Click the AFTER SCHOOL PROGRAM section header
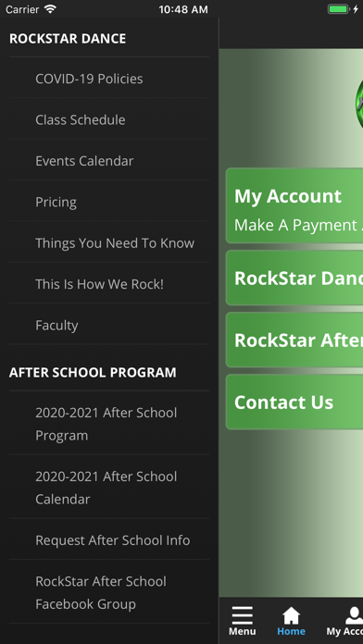The image size is (363, 644). pos(93,372)
